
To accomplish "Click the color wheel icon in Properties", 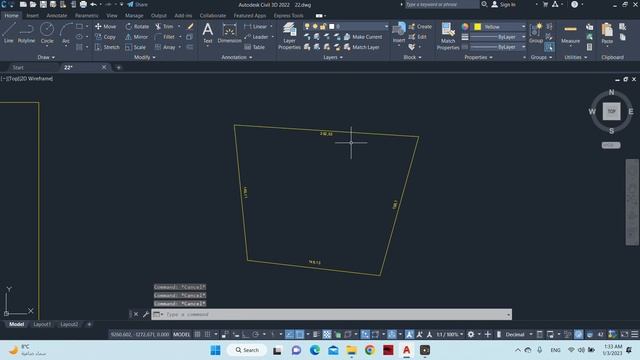I will click(x=465, y=27).
